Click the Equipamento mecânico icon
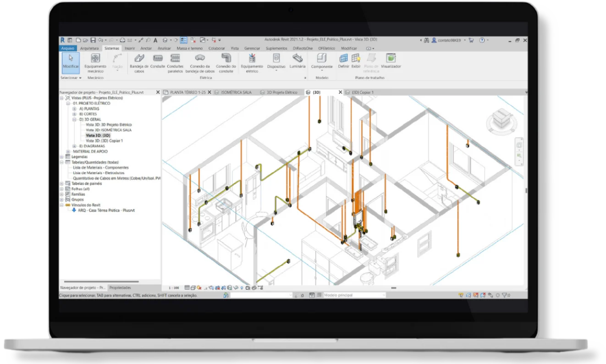The width and height of the screenshot is (606, 364). click(x=95, y=63)
